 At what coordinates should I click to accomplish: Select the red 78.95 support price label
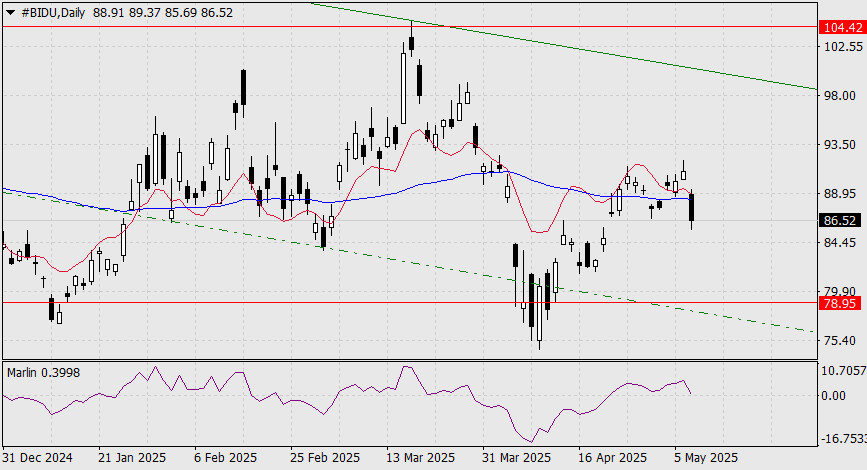(840, 303)
